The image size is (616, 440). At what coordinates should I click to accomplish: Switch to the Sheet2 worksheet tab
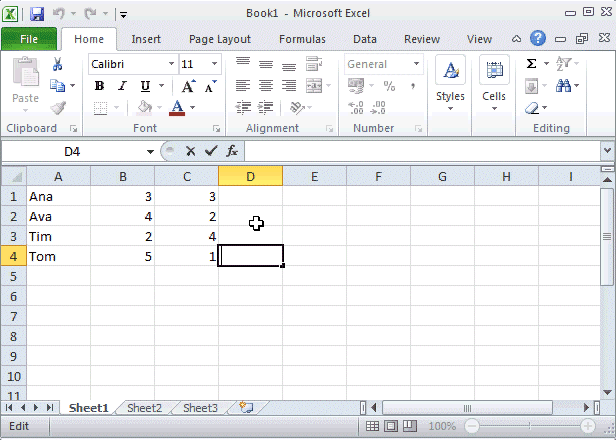click(x=144, y=408)
